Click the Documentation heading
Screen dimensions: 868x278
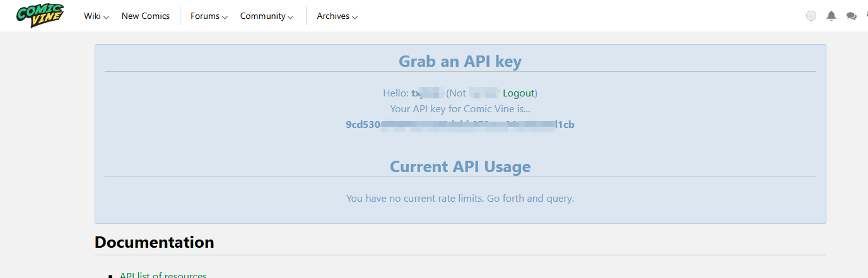tap(155, 242)
